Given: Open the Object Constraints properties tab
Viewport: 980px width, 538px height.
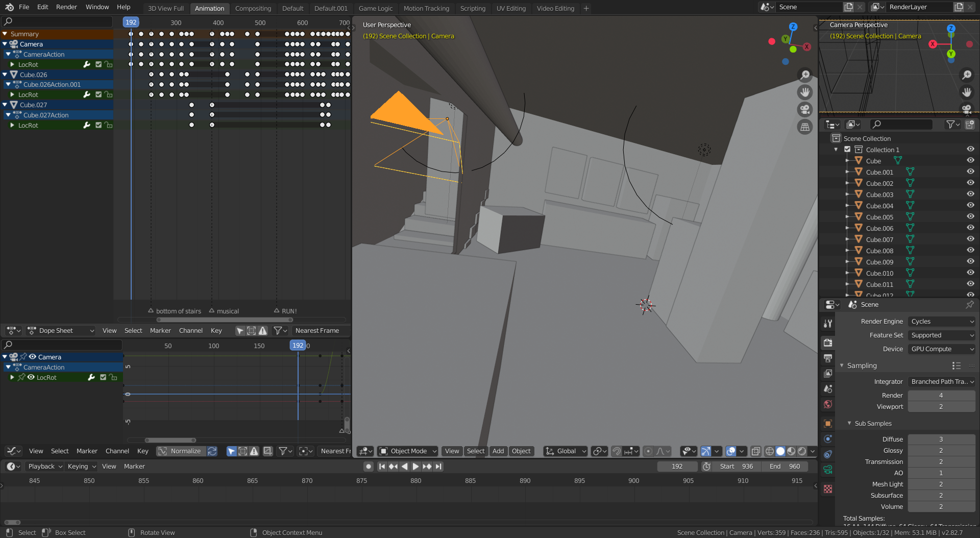Looking at the screenshot, I should point(828,454).
